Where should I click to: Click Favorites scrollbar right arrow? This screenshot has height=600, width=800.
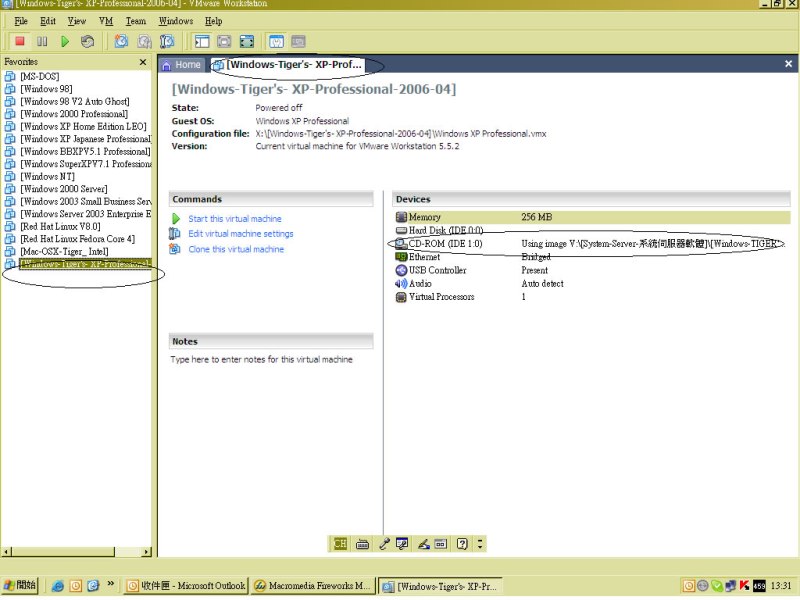tap(147, 552)
